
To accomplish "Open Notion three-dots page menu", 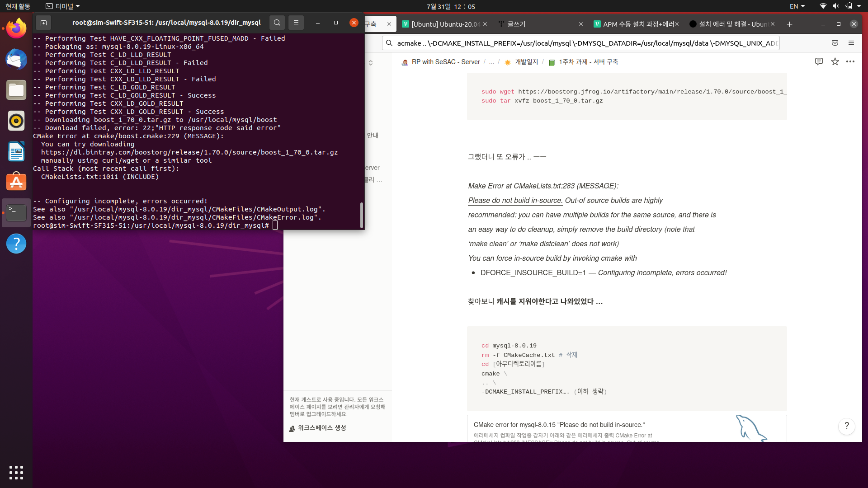I will pyautogui.click(x=850, y=61).
